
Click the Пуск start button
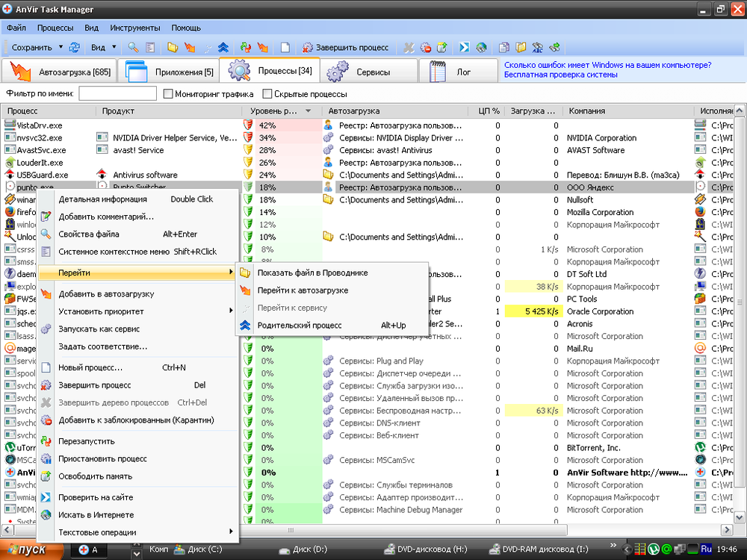tap(31, 550)
